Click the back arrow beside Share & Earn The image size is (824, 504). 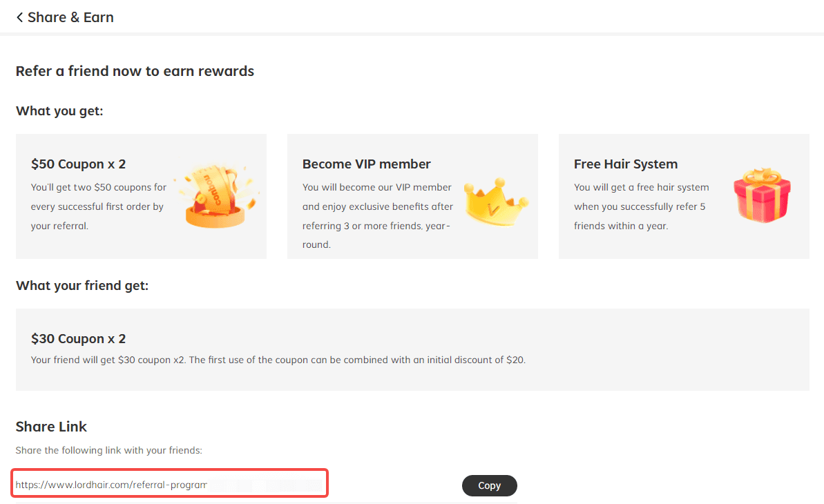point(19,17)
